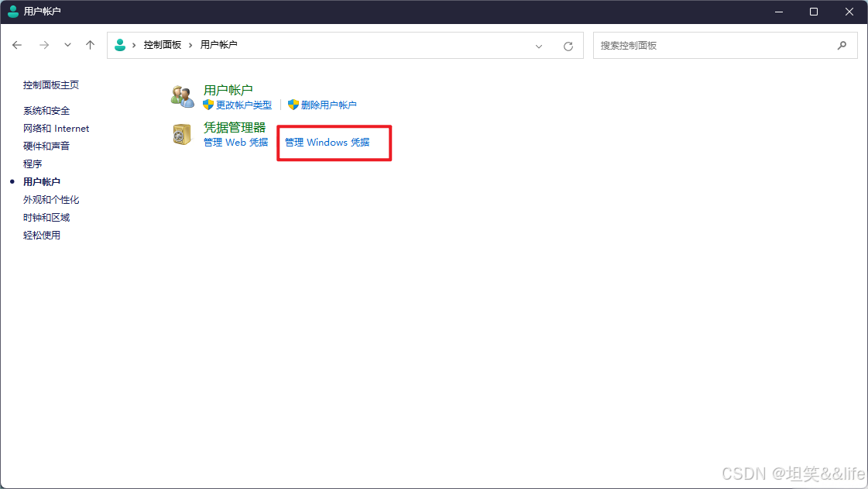Screen dimensions: 868x489
Task: Click the title bar user account icon
Action: [13, 12]
